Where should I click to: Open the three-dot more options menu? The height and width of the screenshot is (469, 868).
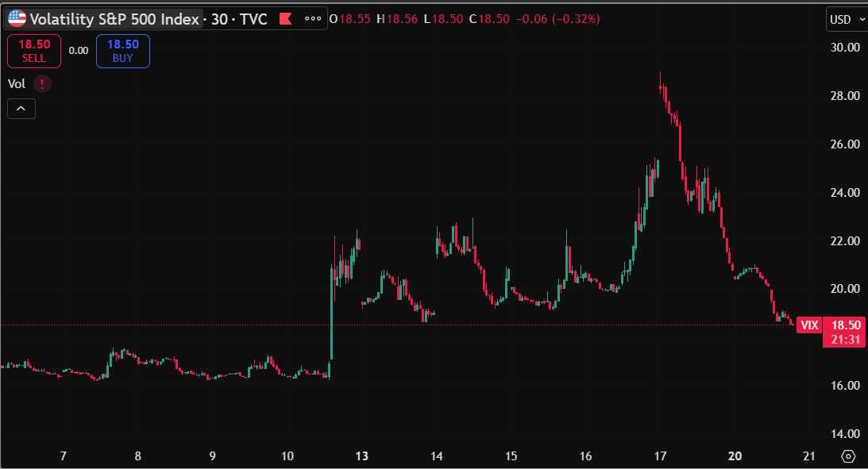pyautogui.click(x=313, y=19)
